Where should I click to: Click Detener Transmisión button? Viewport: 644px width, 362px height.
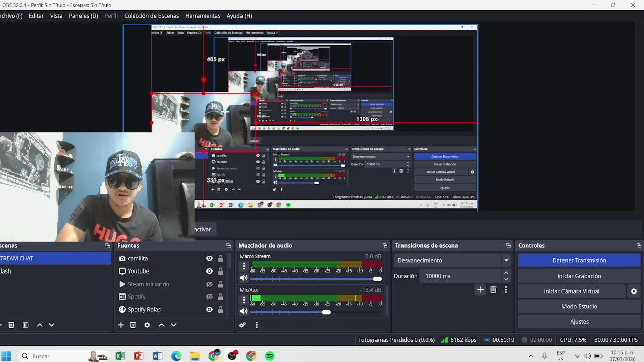click(579, 260)
